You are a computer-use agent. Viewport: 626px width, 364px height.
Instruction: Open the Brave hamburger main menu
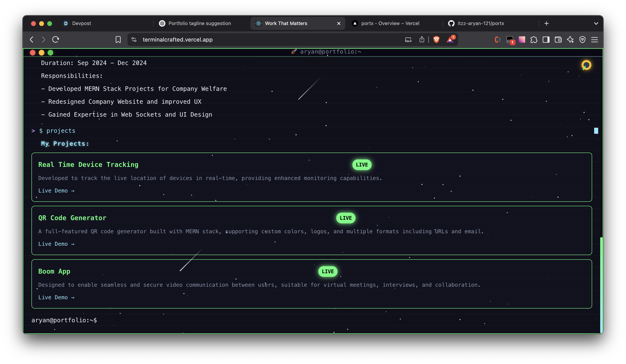point(595,40)
